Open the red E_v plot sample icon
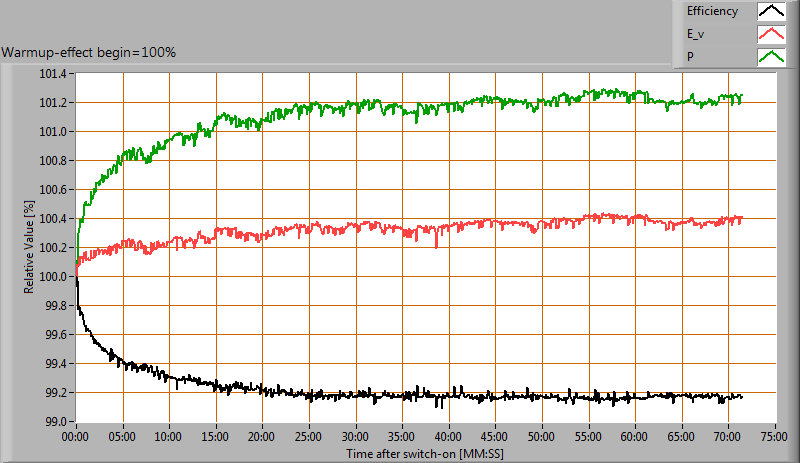 click(x=770, y=34)
